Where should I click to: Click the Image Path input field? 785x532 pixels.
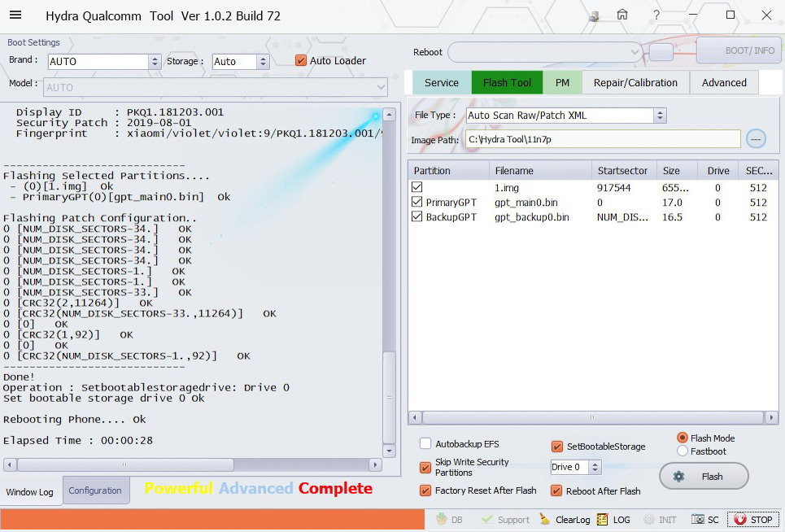603,139
